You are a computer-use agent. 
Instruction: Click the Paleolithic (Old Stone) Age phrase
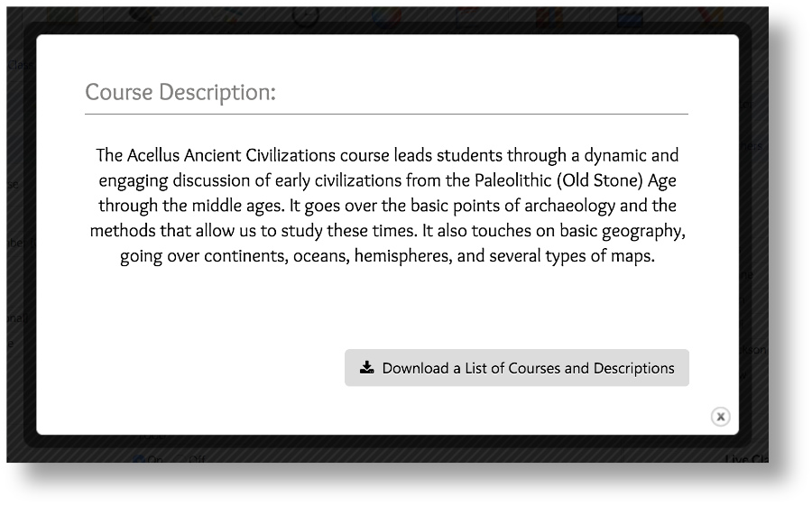click(x=576, y=180)
